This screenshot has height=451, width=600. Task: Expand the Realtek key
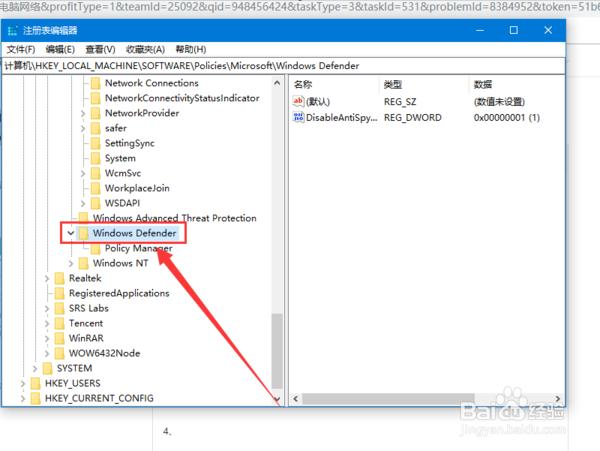click(x=47, y=278)
